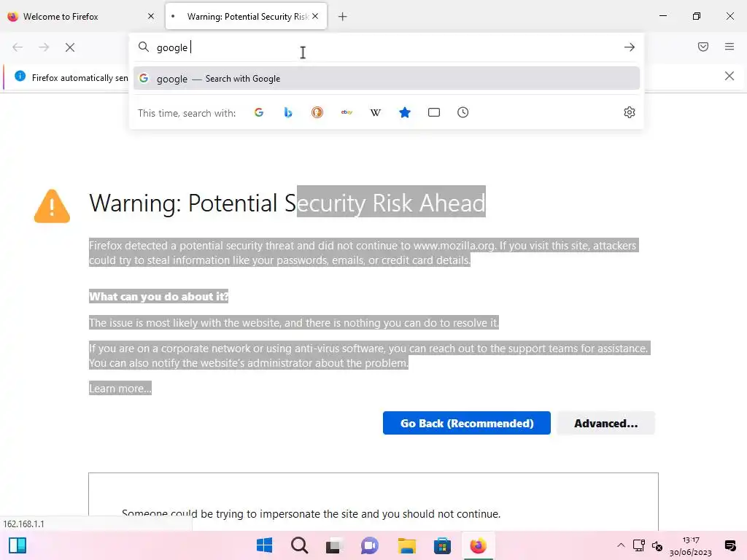The image size is (747, 560).
Task: Search in History clock icon
Action: (x=463, y=112)
